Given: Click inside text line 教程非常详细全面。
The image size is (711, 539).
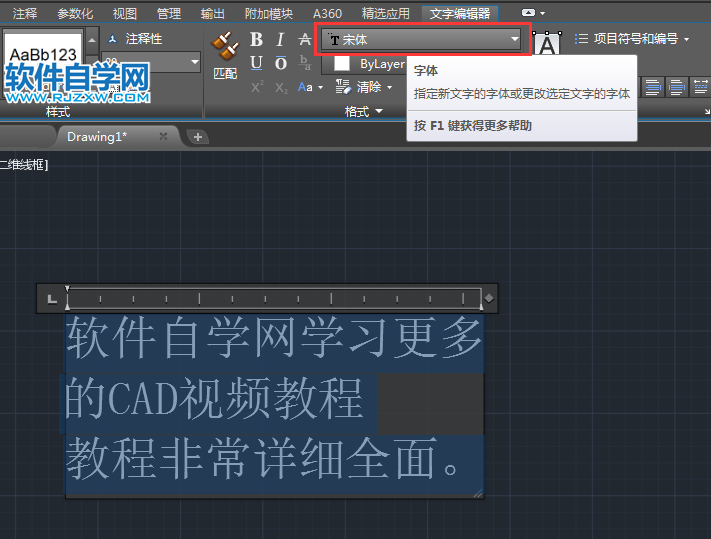Looking at the screenshot, I should [x=262, y=459].
